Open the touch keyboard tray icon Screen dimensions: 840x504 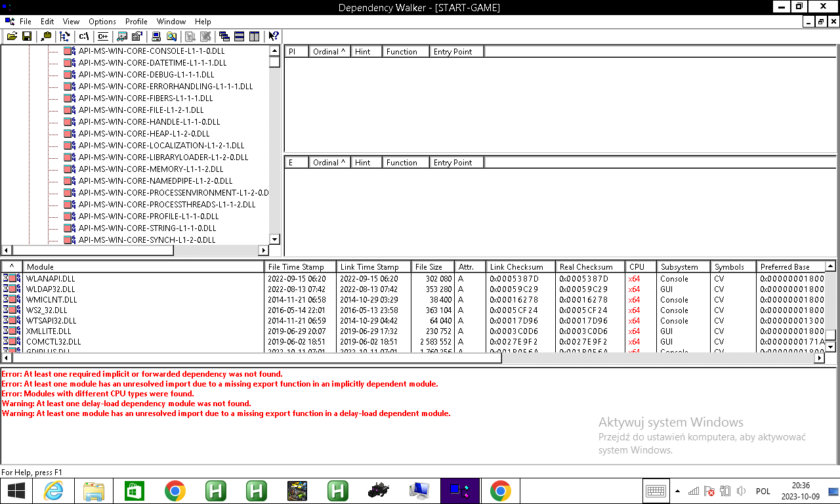[656, 491]
